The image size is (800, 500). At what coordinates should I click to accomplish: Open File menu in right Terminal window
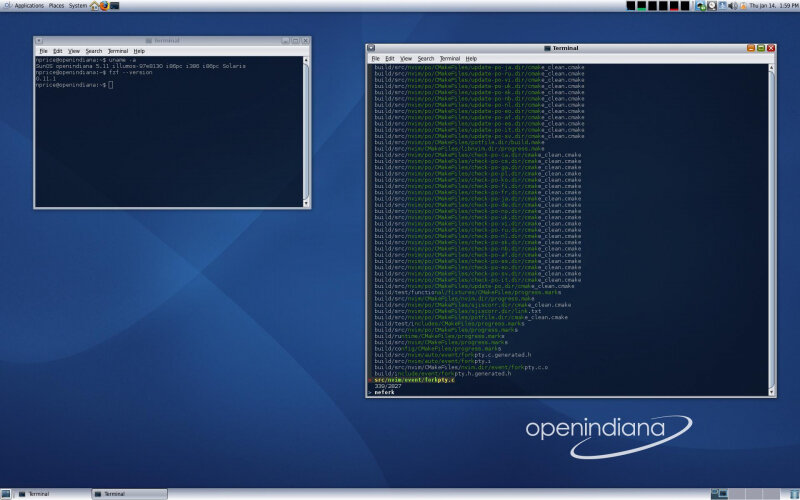click(376, 59)
